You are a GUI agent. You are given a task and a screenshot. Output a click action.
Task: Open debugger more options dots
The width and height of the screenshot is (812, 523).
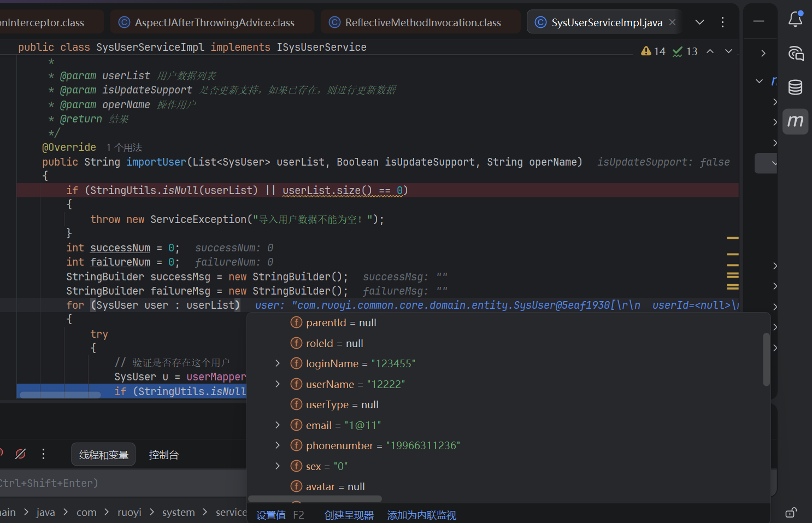pyautogui.click(x=44, y=454)
